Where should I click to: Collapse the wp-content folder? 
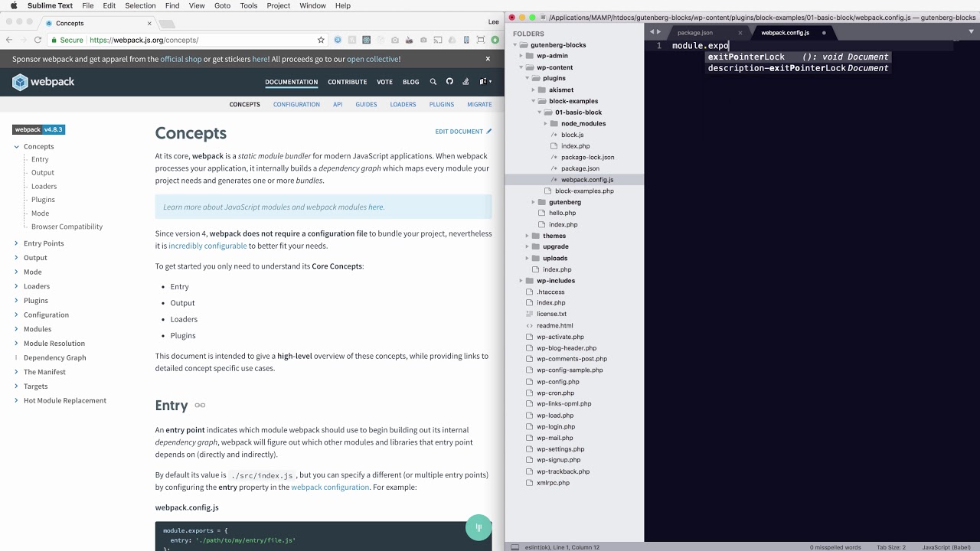pos(521,67)
